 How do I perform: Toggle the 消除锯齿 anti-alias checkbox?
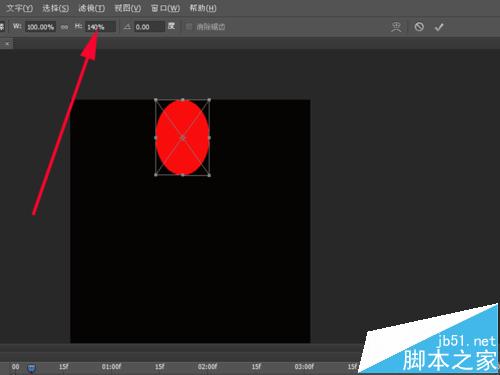189,27
